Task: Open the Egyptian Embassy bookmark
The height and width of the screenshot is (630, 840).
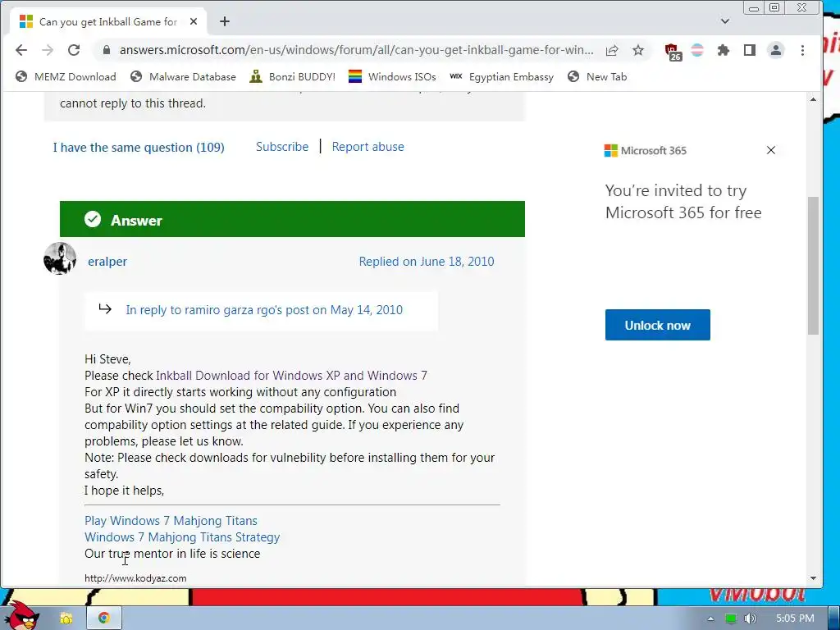Action: coord(501,76)
